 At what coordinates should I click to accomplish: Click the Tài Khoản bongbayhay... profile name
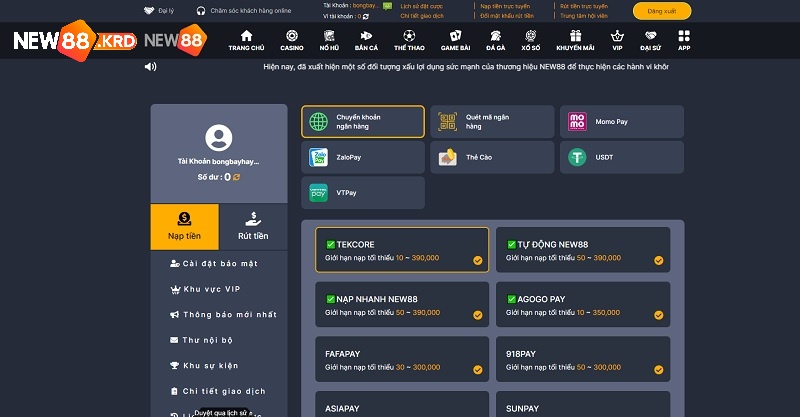click(x=218, y=161)
